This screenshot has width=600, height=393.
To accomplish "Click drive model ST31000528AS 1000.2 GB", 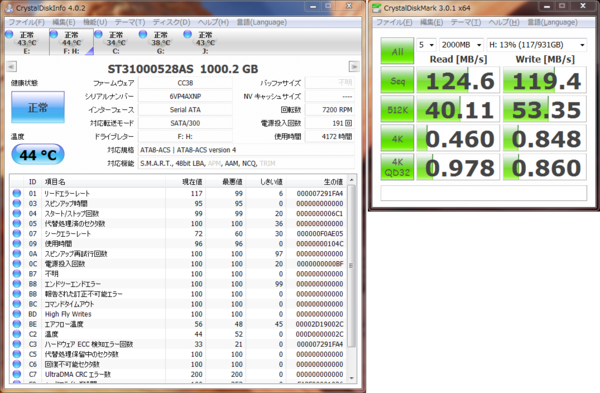I will [x=183, y=69].
